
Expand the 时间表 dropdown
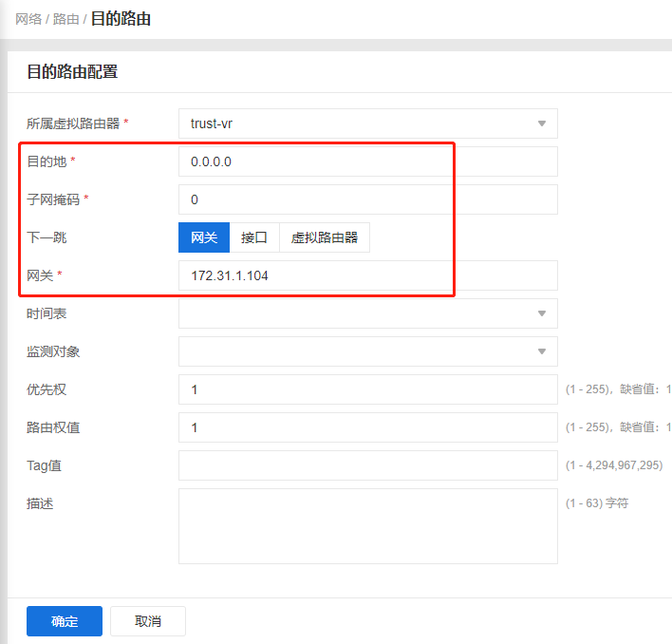pyautogui.click(x=367, y=313)
